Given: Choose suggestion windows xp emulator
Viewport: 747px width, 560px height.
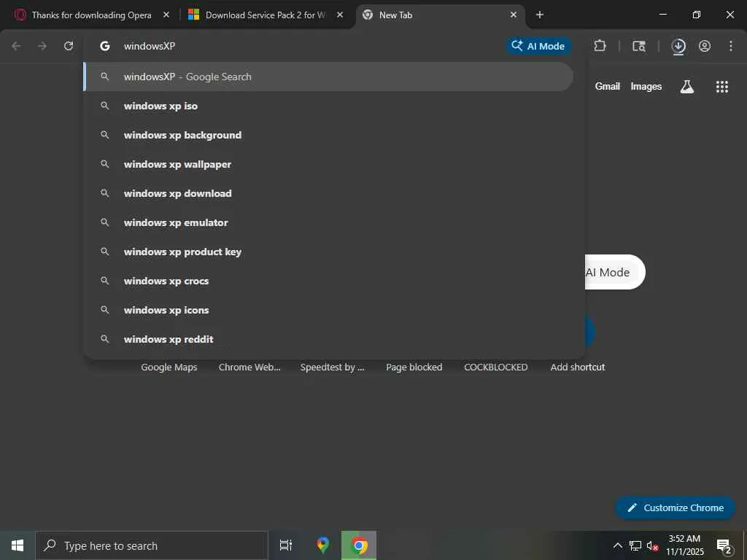Looking at the screenshot, I should point(328,222).
